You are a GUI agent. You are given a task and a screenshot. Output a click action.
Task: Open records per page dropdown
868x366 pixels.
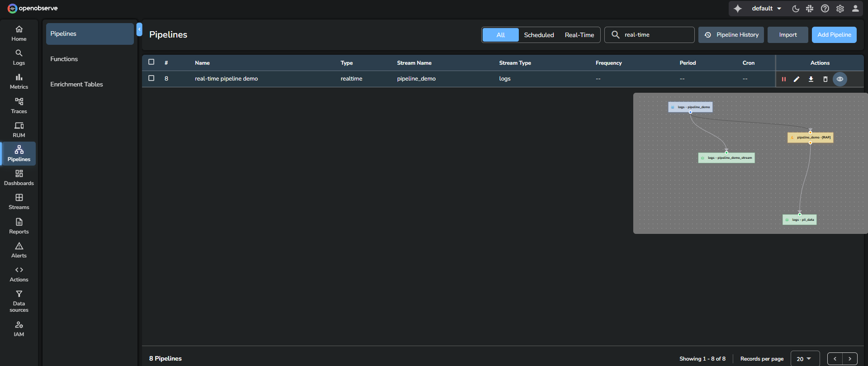coord(805,359)
